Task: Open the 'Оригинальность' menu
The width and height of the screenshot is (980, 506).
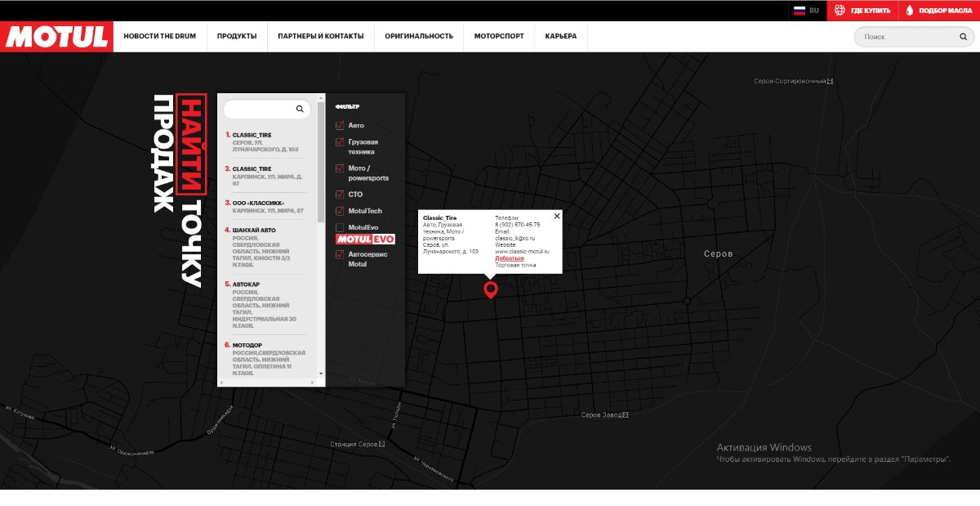Action: tap(419, 37)
